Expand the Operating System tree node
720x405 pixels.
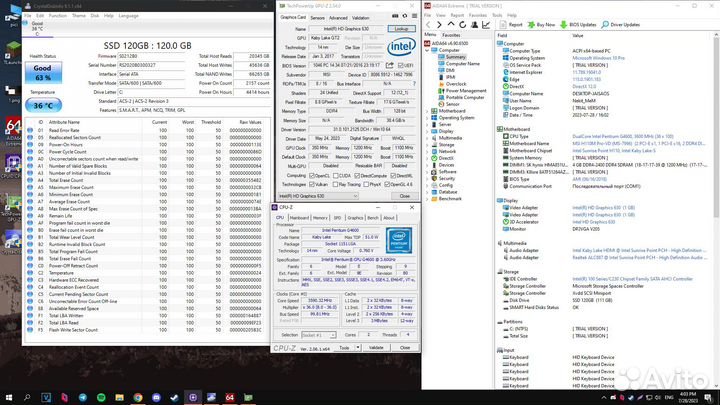coord(428,118)
